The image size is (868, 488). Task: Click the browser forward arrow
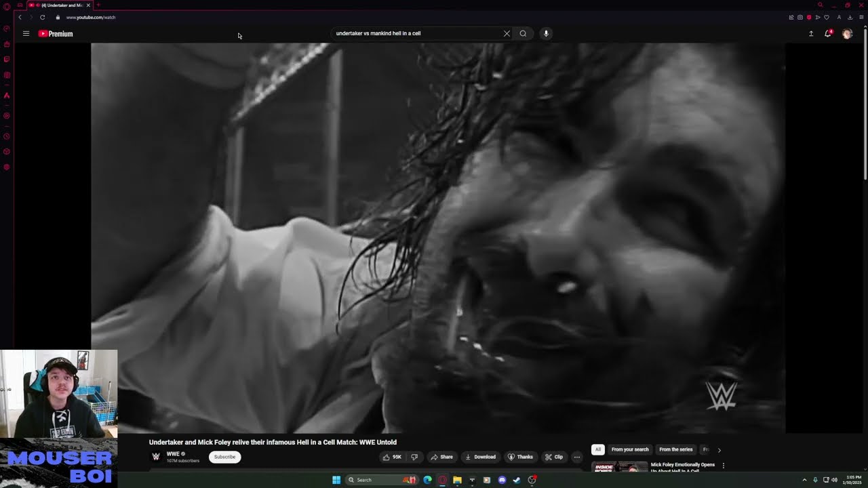pos(31,18)
